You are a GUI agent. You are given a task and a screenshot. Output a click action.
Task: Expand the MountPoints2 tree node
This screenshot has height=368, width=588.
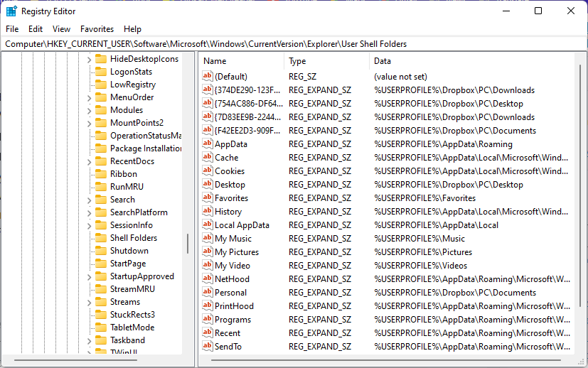tap(90, 123)
